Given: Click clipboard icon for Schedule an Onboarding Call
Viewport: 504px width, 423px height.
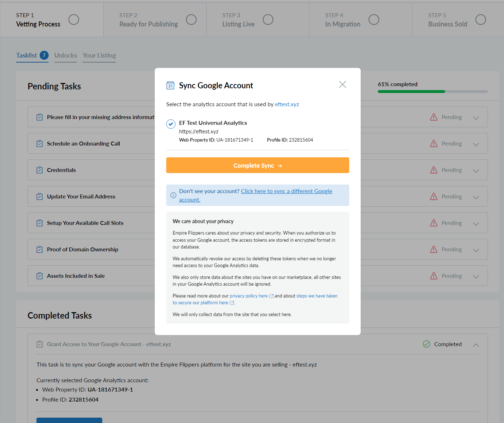Looking at the screenshot, I should coord(40,143).
